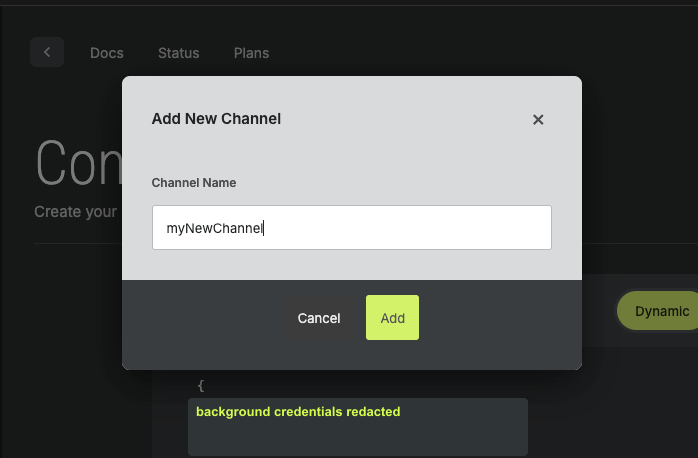698x458 pixels.
Task: Click the 'Add New Channel' dialog title
Action: tap(216, 119)
